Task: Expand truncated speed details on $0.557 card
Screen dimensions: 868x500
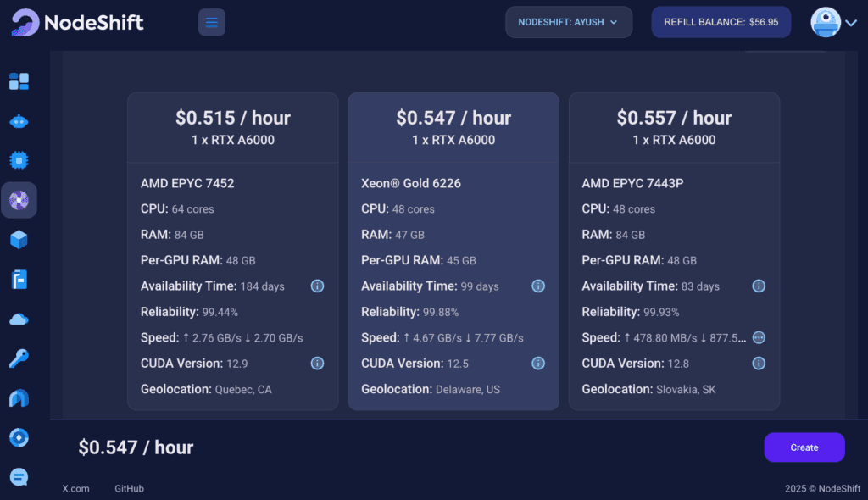Action: click(x=759, y=338)
